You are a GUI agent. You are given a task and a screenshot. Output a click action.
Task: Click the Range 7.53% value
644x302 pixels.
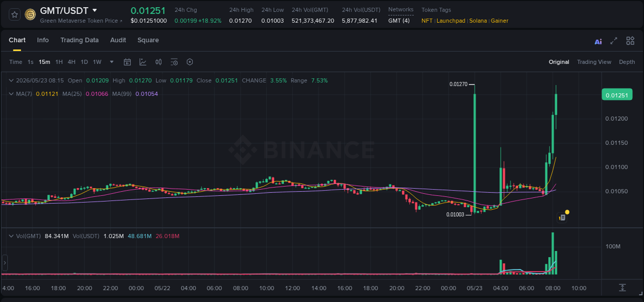[319, 80]
